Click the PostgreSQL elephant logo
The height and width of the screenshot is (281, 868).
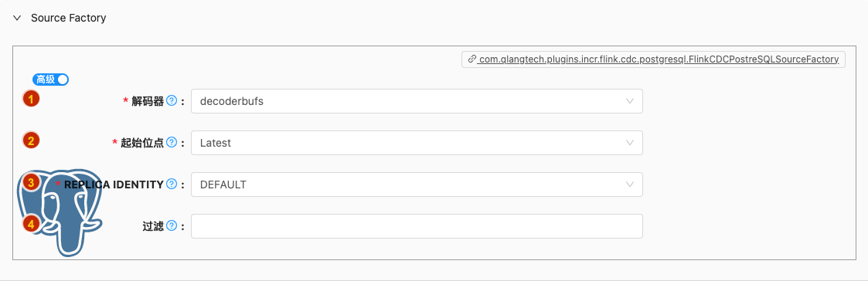tap(61, 215)
